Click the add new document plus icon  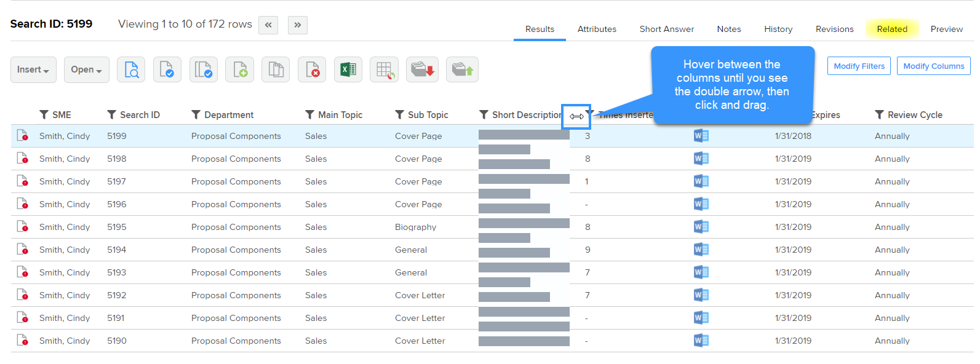(240, 69)
